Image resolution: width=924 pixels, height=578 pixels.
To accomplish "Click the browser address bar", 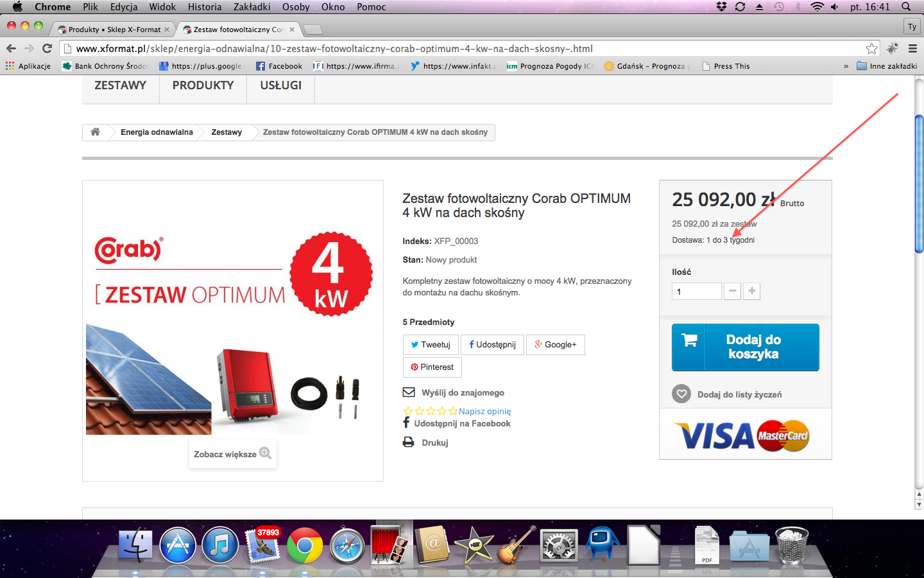I will [468, 48].
